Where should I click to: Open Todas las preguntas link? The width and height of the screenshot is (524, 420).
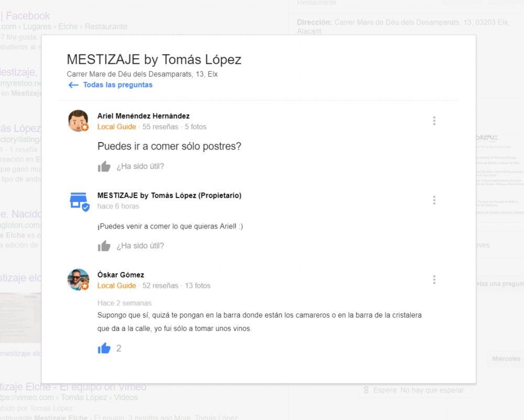pyautogui.click(x=117, y=85)
